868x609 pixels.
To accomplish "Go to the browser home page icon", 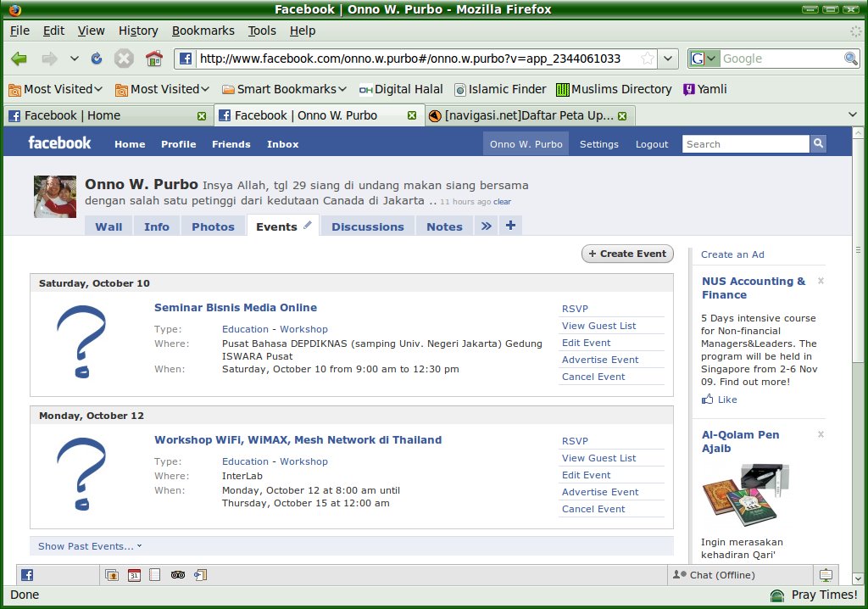I will [153, 59].
